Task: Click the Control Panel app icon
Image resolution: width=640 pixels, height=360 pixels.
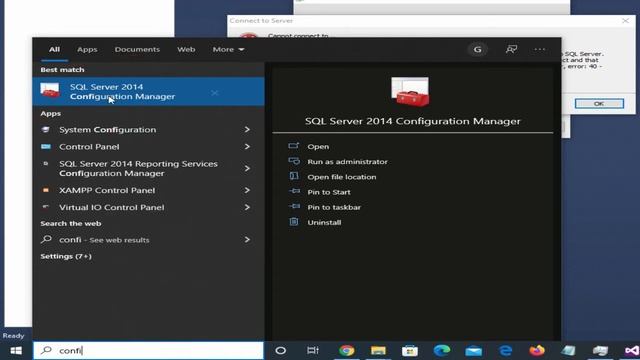Action: (46, 147)
